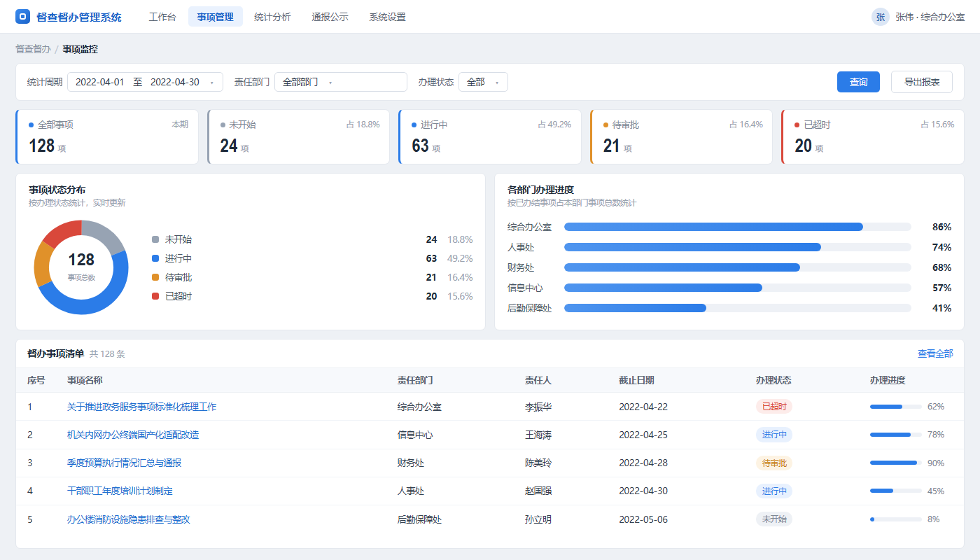Open 系统设置 tab

coord(387,17)
